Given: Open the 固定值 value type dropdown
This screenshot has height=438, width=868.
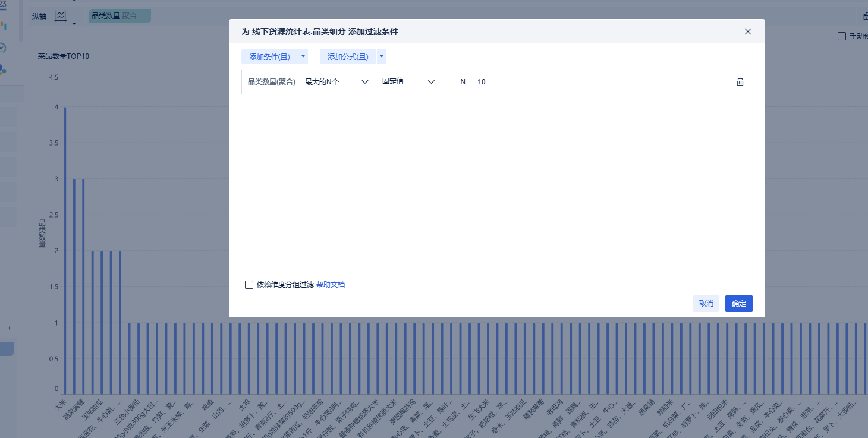Looking at the screenshot, I should click(408, 81).
